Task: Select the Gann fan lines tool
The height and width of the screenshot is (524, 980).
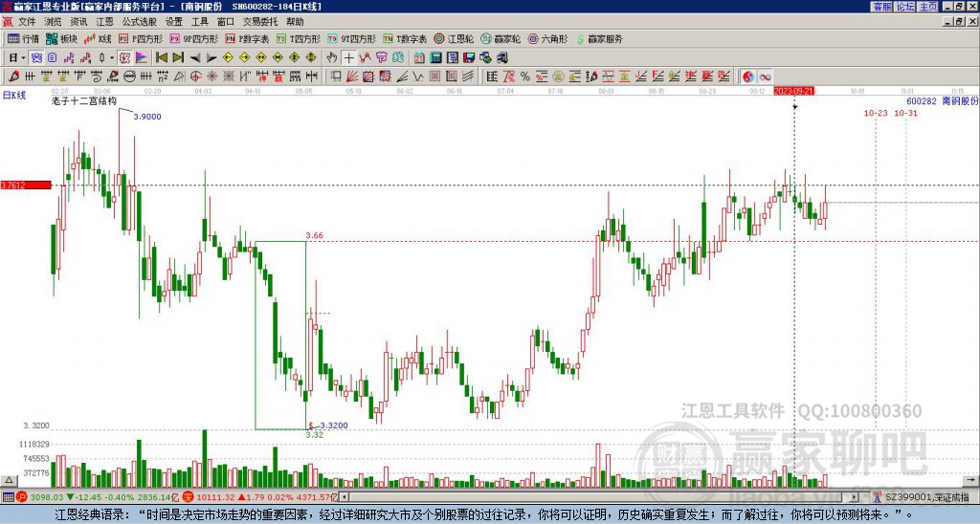Action: pyautogui.click(x=352, y=76)
